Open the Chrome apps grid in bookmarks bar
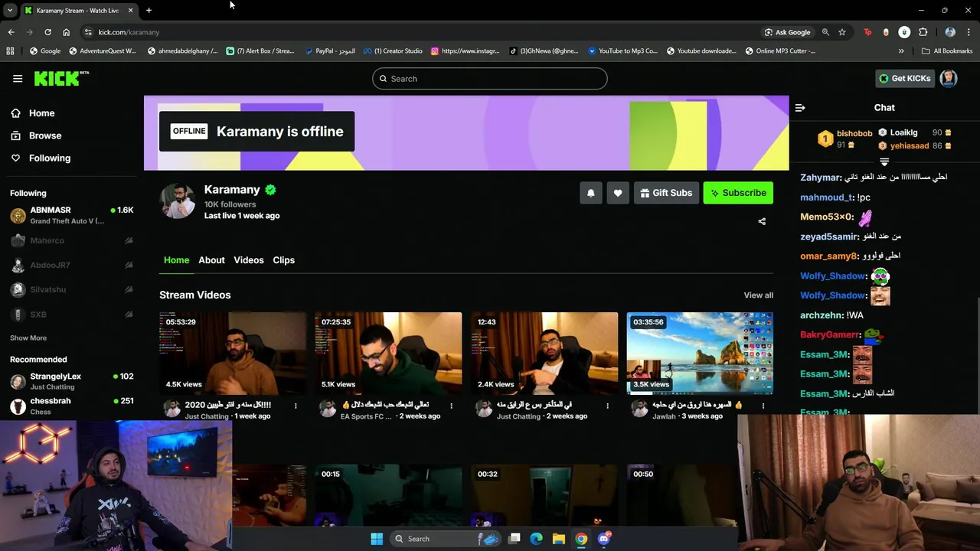 (x=10, y=51)
